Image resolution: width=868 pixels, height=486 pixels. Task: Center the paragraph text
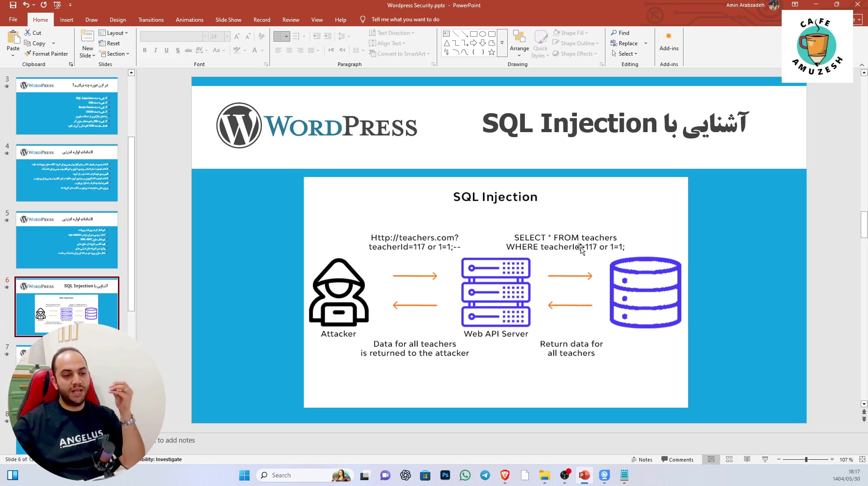(x=289, y=50)
